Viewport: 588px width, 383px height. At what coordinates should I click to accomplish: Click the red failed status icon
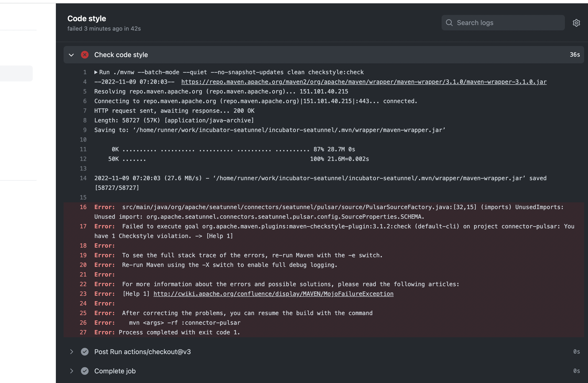[85, 55]
